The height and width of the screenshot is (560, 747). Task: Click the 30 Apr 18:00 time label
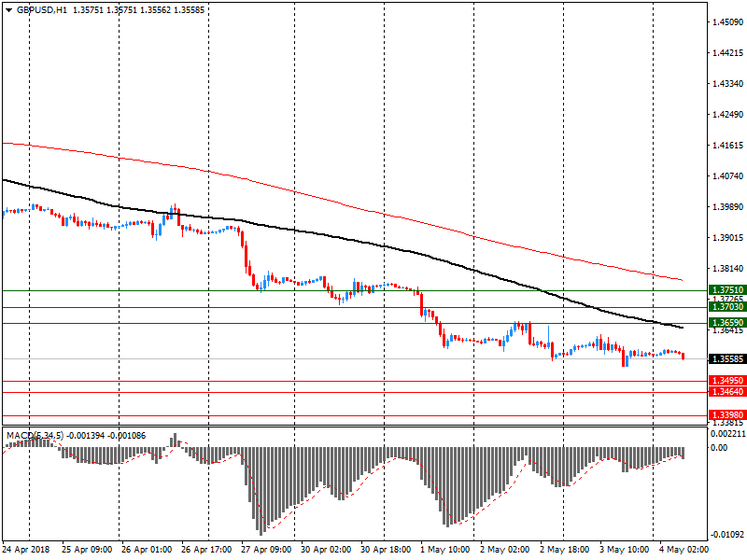pyautogui.click(x=386, y=550)
